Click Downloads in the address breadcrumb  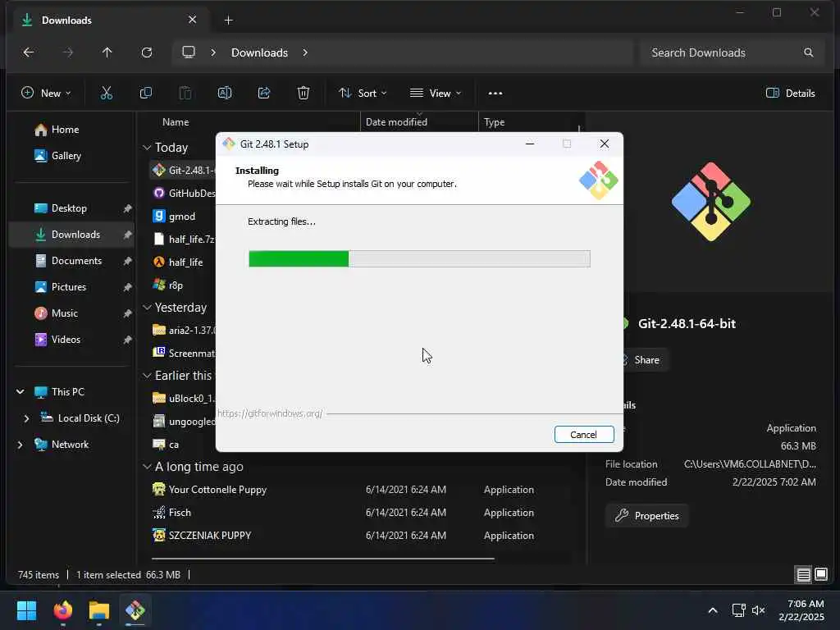(x=259, y=52)
